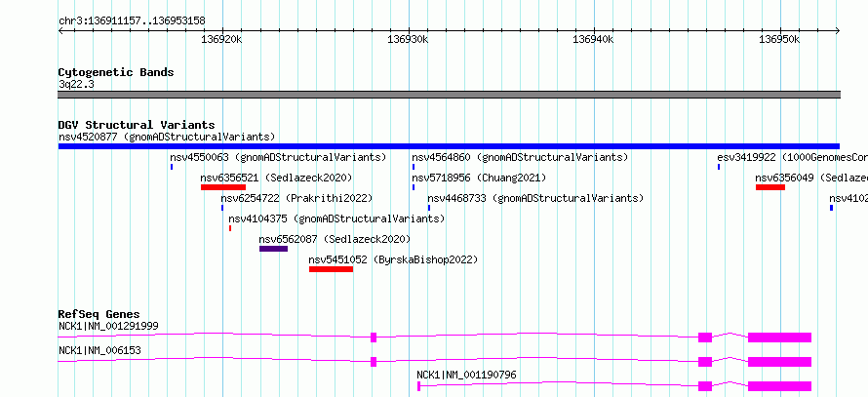Screen dimensions: 868x397
Task: Open the nsv6356521 (Sedlazeck2020) label
Action: [x=276, y=178]
